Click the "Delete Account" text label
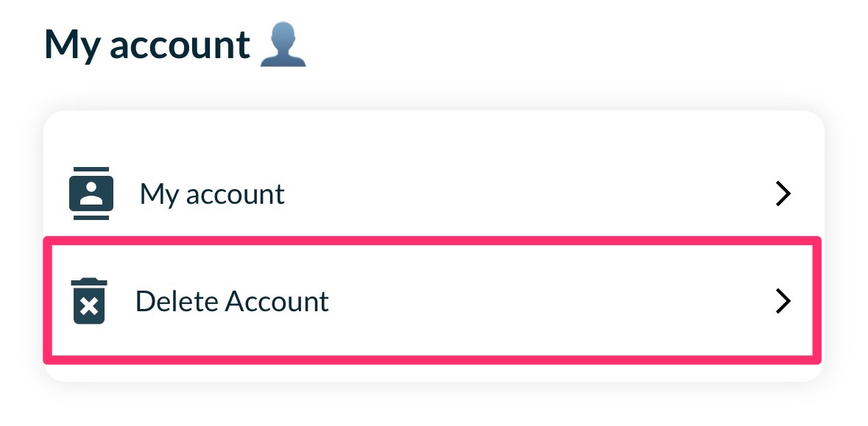Screen dimensions: 868x426 click(232, 302)
